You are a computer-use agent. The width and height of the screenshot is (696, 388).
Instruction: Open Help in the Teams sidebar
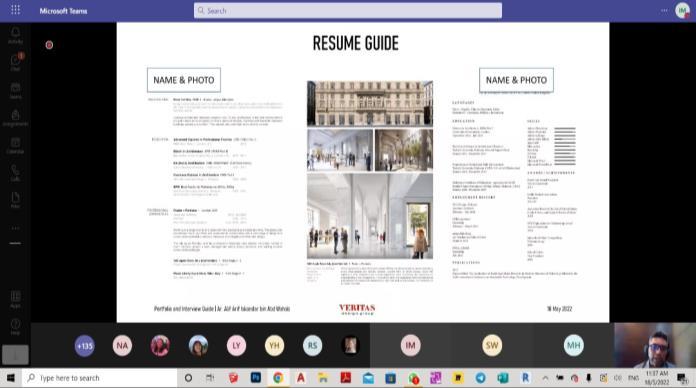[x=15, y=327]
